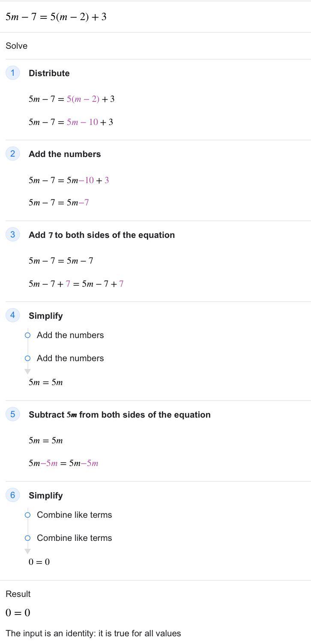Click the step 6 number badge
This screenshot has height=644, width=311.
tap(12, 495)
